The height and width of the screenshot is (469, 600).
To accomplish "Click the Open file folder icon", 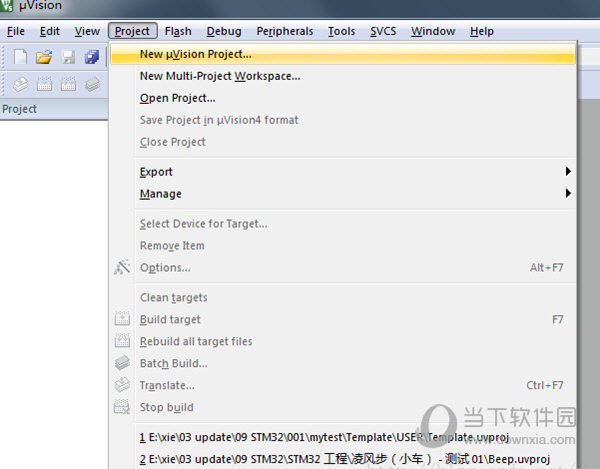I will click(x=44, y=57).
